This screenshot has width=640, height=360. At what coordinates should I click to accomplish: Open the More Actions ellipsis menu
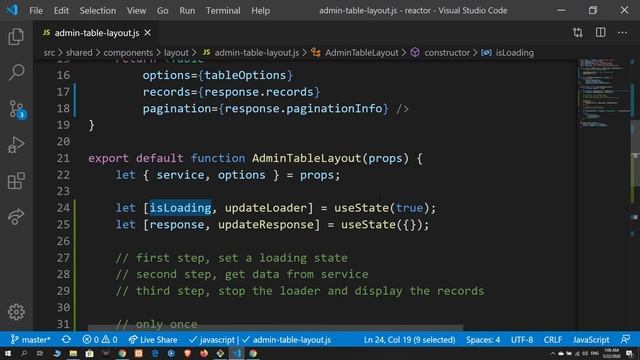(622, 33)
